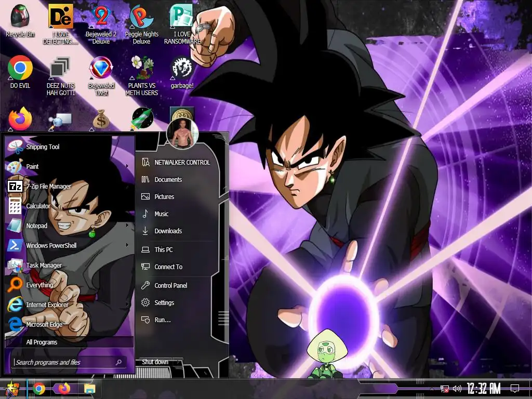Launch Calculator from the Start menu
Screen dimensions: 532x399
pos(68,206)
